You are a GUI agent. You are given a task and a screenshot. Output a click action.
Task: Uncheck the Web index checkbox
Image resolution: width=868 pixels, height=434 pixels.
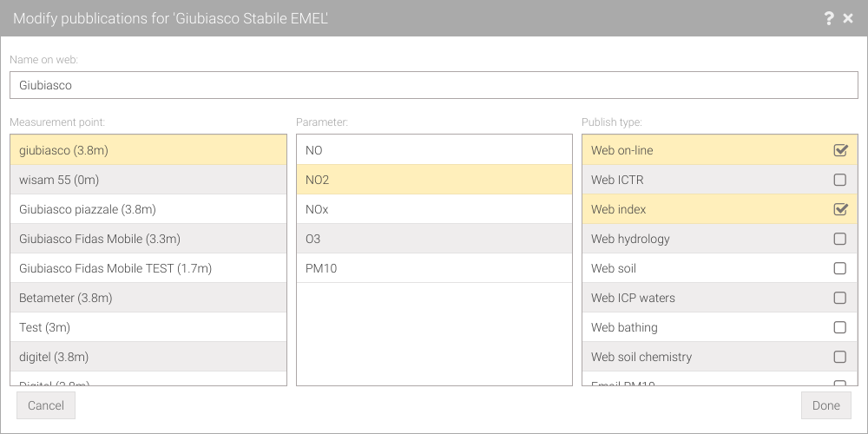click(840, 209)
